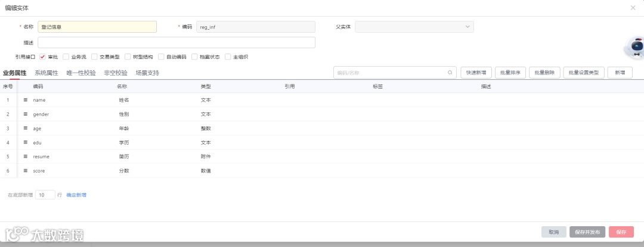
Task: Click the drag handle icon for the score row
Action: click(26, 170)
